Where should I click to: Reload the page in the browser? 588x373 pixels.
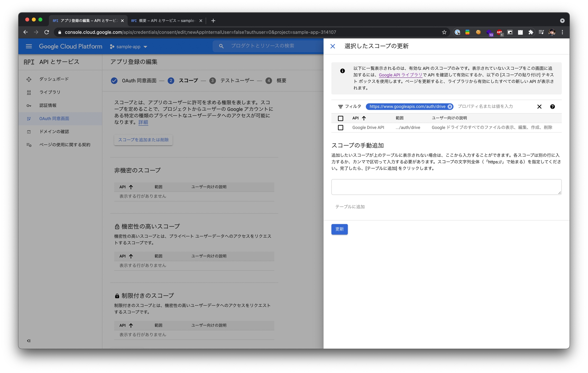click(47, 32)
